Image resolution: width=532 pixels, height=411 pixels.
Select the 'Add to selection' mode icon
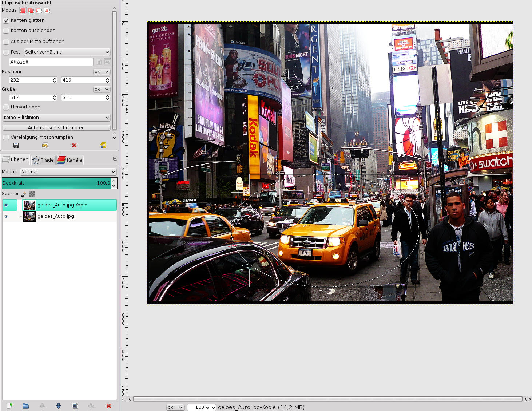[31, 10]
